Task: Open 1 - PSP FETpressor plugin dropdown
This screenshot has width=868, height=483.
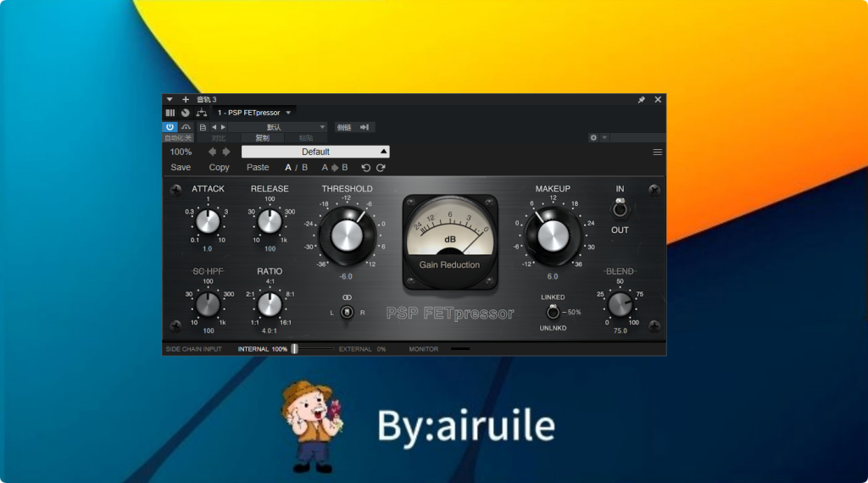Action: click(254, 113)
